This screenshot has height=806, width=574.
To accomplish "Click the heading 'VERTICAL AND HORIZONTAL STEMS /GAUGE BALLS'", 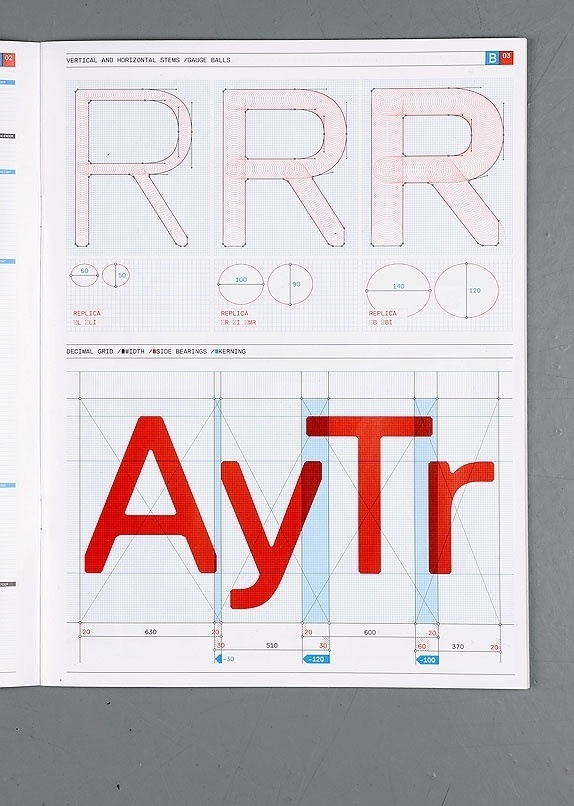I will click(149, 60).
